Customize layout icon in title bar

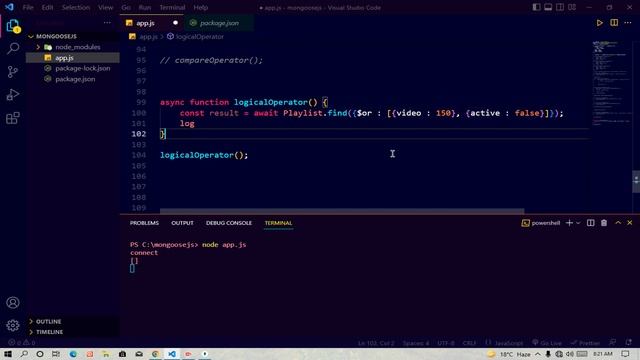pos(572,7)
